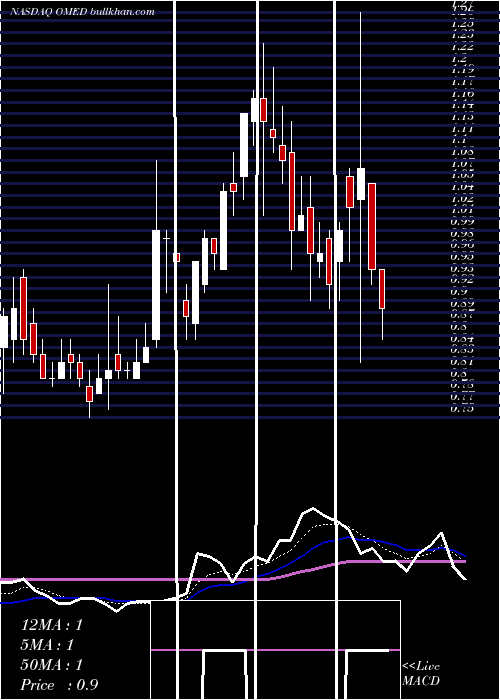The height and width of the screenshot is (700, 500).
Task: Click the 1.04 price axis label
Action: [x=462, y=188]
